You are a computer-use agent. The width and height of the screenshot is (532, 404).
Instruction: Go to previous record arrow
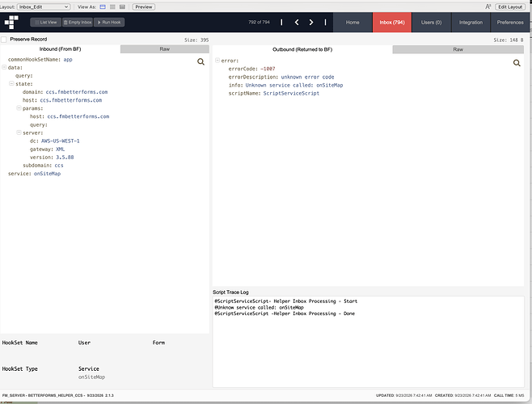click(x=297, y=23)
